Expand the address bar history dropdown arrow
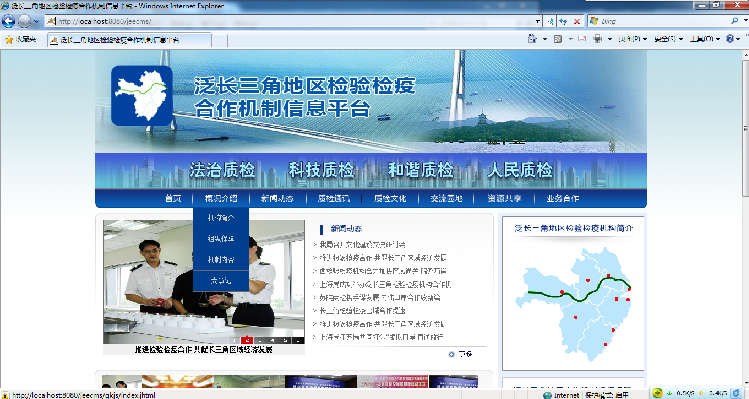 538,22
